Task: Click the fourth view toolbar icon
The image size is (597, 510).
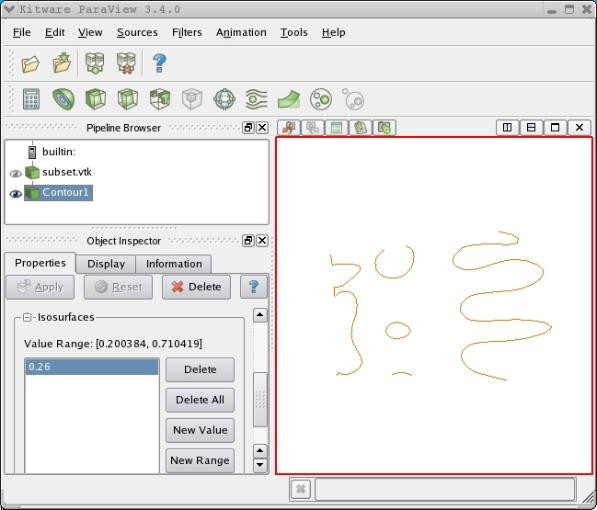Action: click(x=361, y=127)
